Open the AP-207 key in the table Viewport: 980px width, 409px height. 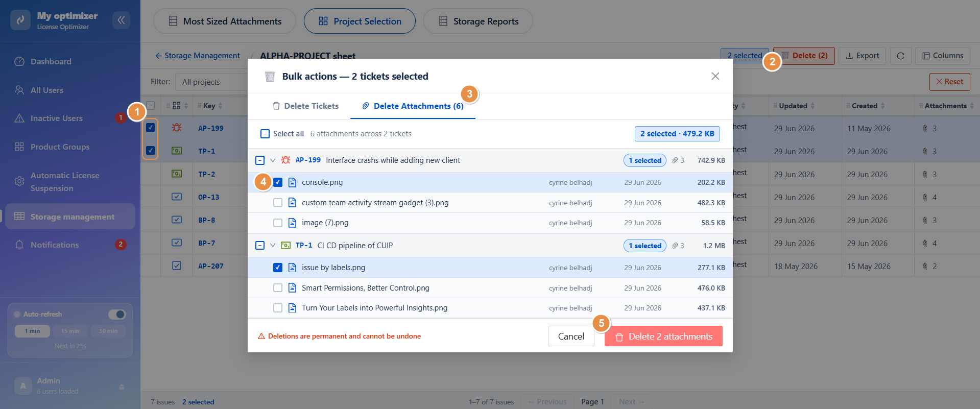[211, 266]
